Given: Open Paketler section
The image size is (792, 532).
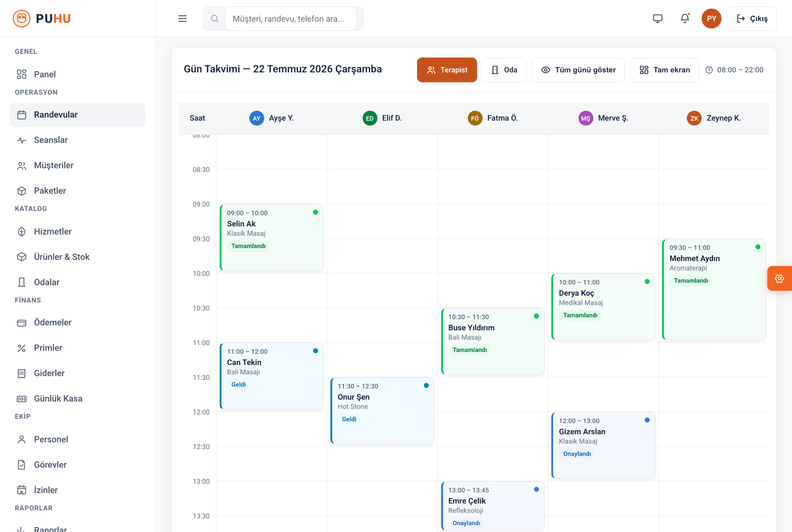Looking at the screenshot, I should pos(78,191).
